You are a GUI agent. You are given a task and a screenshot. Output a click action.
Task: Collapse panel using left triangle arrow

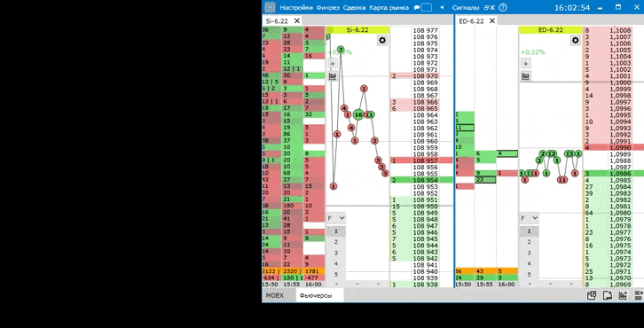(442, 7)
